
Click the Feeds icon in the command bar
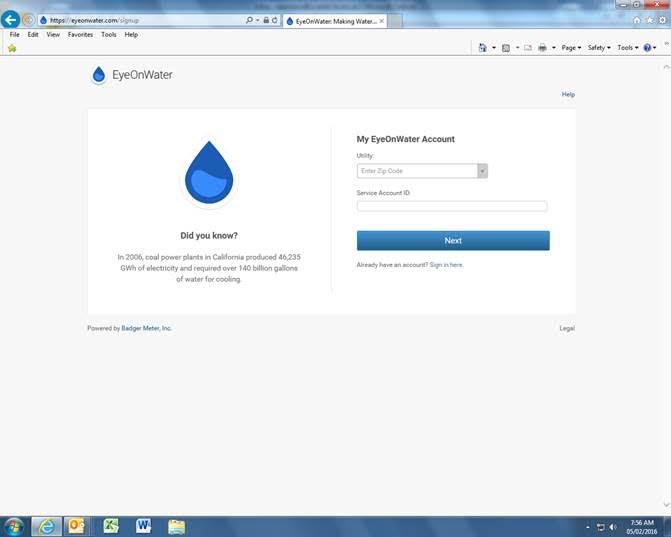[506, 48]
